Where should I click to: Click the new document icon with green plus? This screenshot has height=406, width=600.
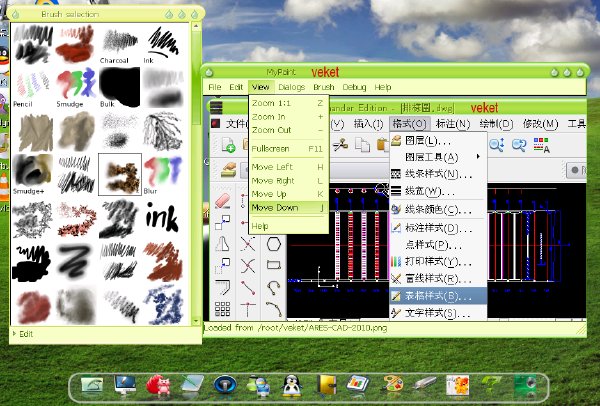pos(228,145)
